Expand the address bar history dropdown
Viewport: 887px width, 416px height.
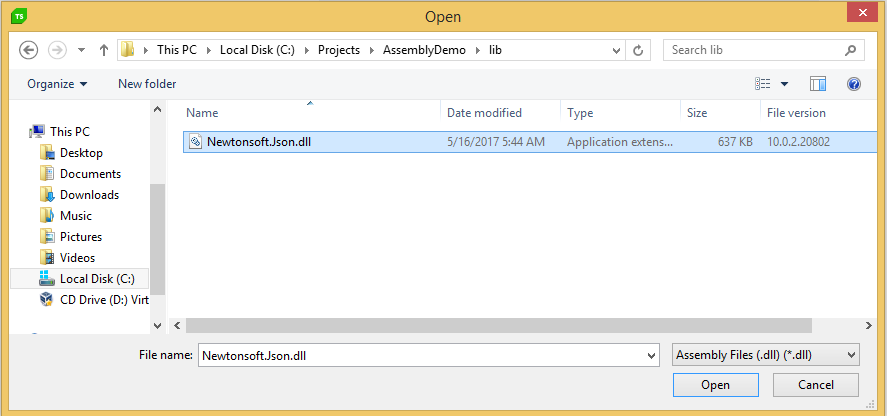pos(617,50)
